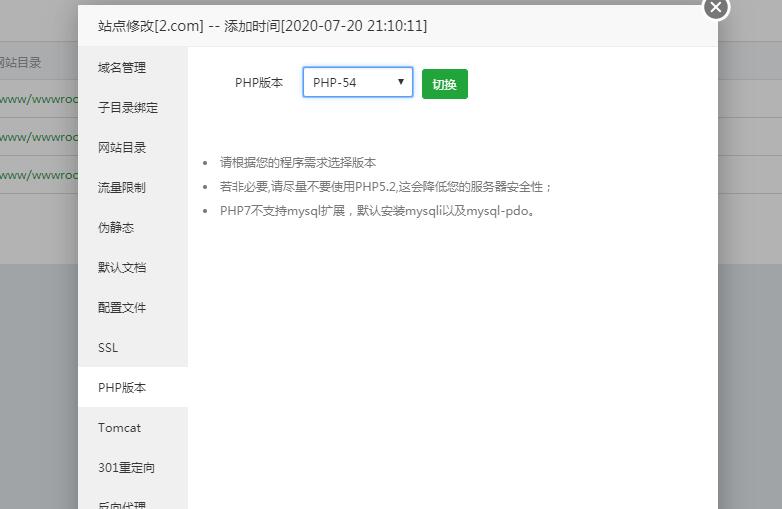
Task: Open the PHP-54 version dropdown
Action: point(358,82)
